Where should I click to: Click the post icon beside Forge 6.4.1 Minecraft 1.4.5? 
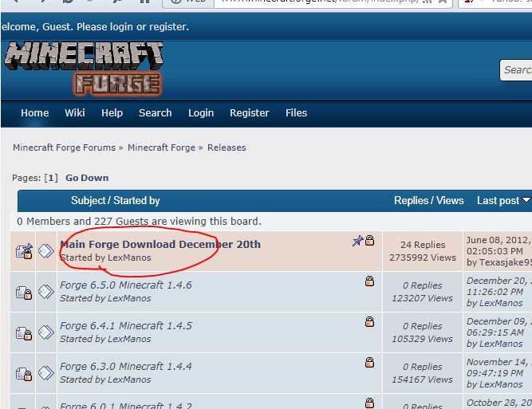(x=45, y=332)
